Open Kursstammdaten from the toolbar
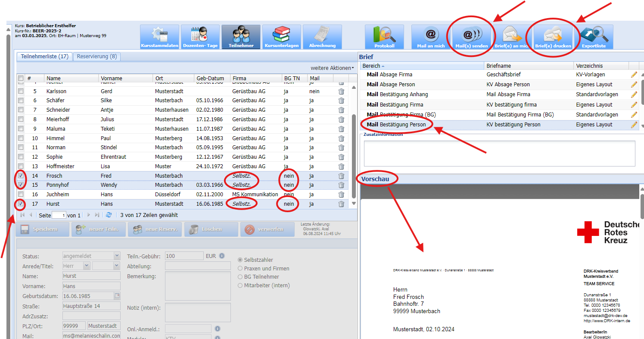644x339 pixels. coord(159,37)
